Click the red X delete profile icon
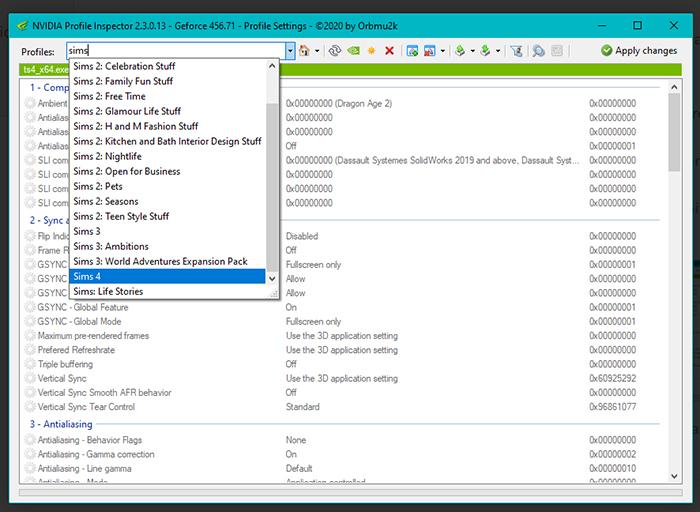Screen dimensions: 700x512 389,51
